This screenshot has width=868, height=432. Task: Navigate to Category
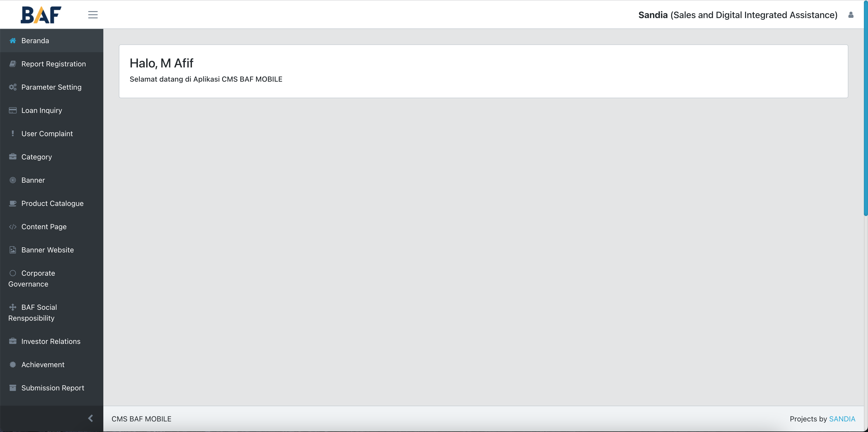click(x=52, y=157)
